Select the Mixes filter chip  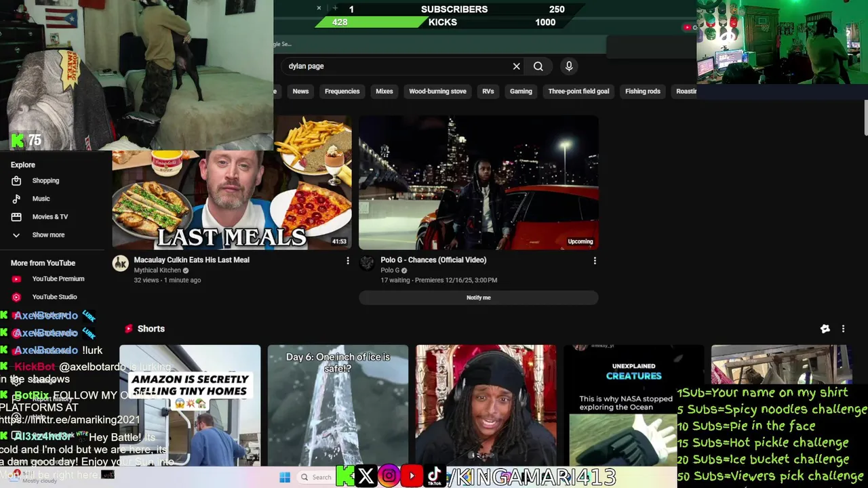384,91
